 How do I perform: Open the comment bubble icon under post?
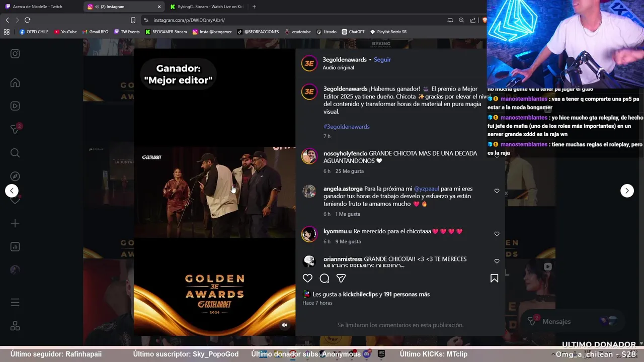pos(325,278)
